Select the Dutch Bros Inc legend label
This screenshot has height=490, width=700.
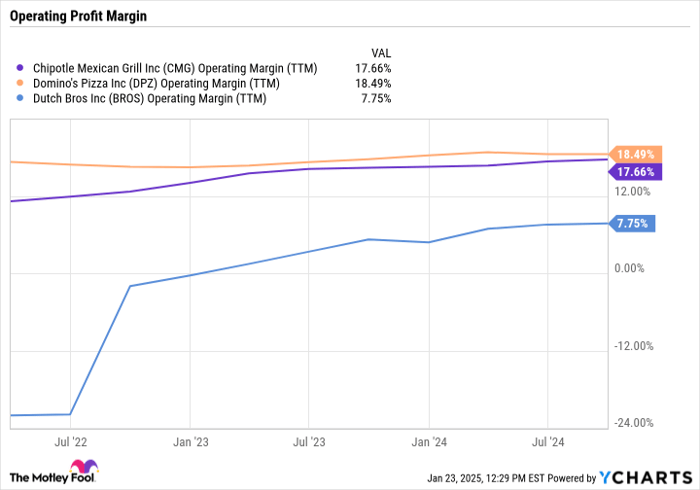click(150, 98)
